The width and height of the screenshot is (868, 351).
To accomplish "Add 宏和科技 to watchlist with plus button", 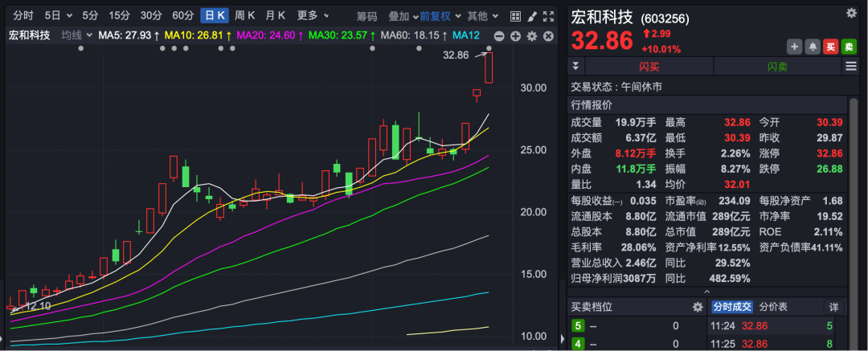I will 794,47.
